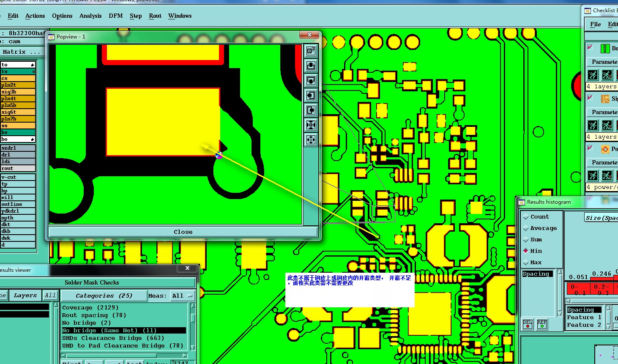Image resolution: width=618 pixels, height=364 pixels.
Task: Click the Popview zoom-out arrows icon
Action: pos(311,140)
